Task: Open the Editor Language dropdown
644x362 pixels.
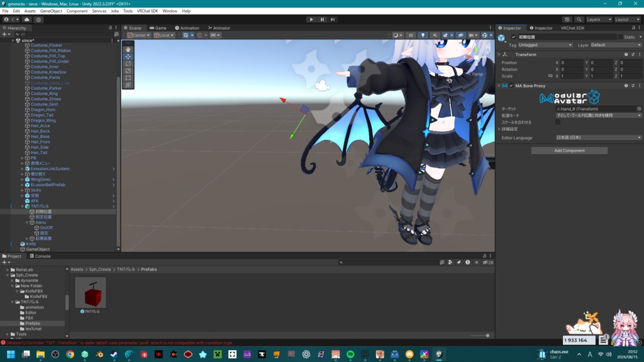Action: point(599,137)
